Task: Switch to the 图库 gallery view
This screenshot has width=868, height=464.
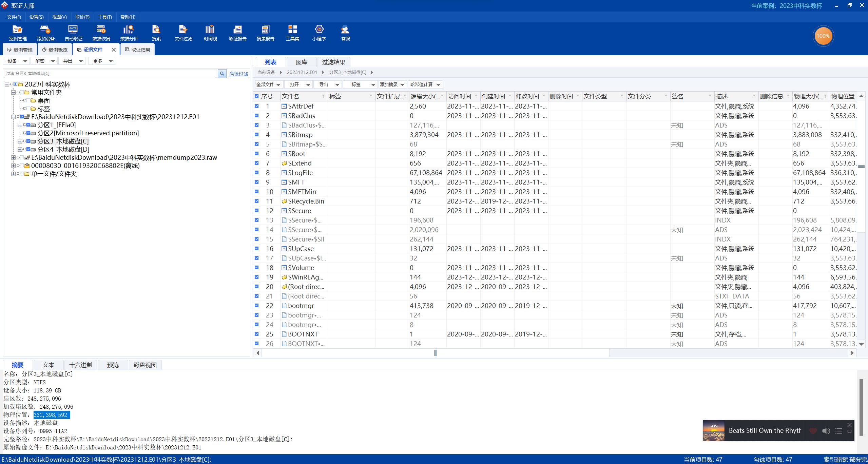Action: 301,62
